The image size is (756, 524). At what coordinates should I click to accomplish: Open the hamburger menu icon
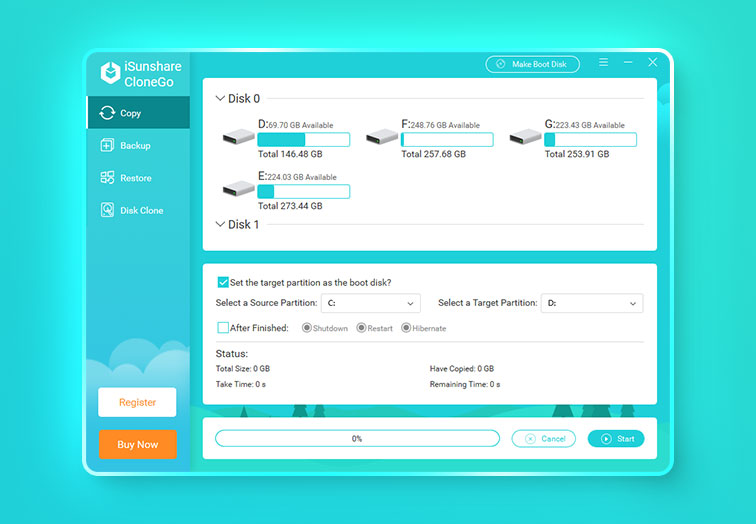click(x=603, y=62)
